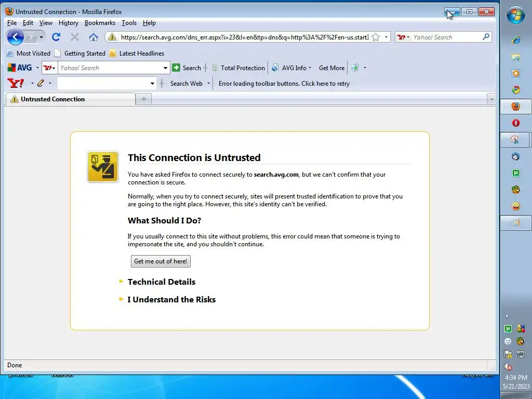
Task: Open the Windows Start orb
Action: 516,15
